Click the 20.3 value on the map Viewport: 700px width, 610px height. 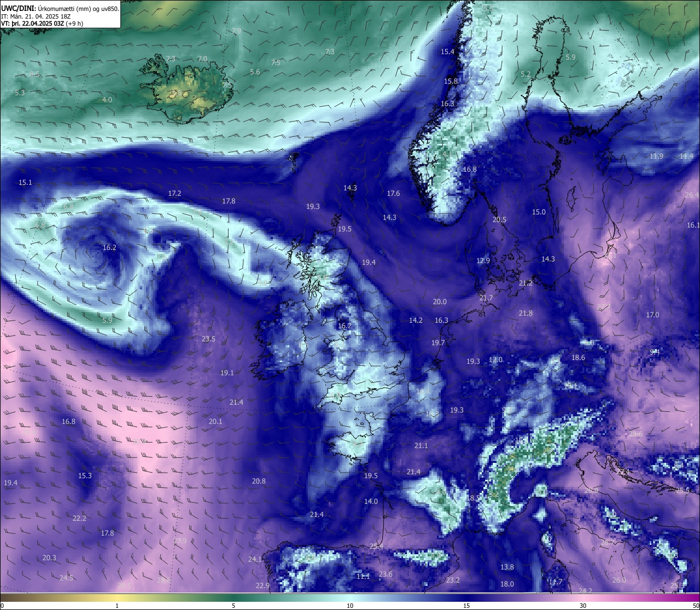pos(49,558)
